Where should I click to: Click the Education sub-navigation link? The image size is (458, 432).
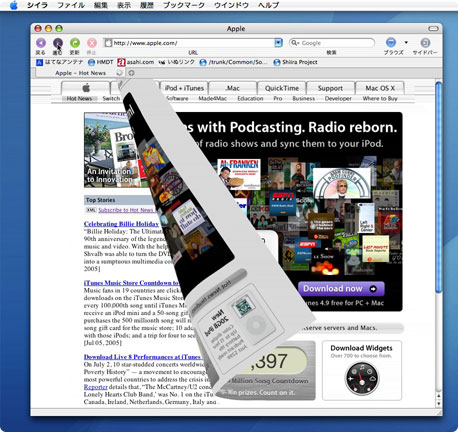point(250,99)
